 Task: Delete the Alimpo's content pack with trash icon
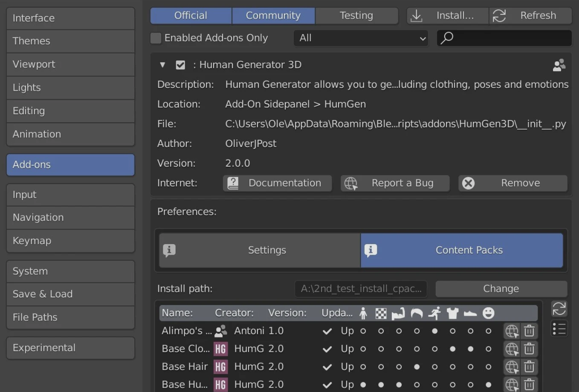click(529, 331)
